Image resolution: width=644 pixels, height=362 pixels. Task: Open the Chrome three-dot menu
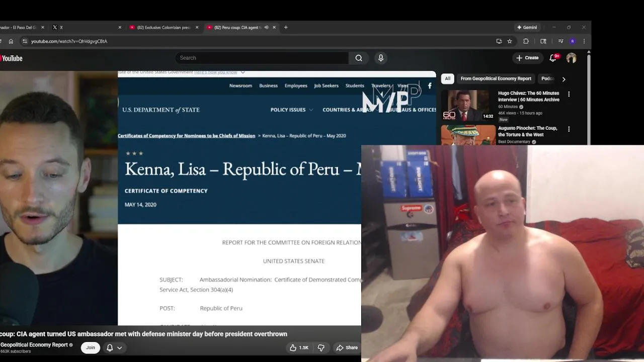[x=584, y=41]
